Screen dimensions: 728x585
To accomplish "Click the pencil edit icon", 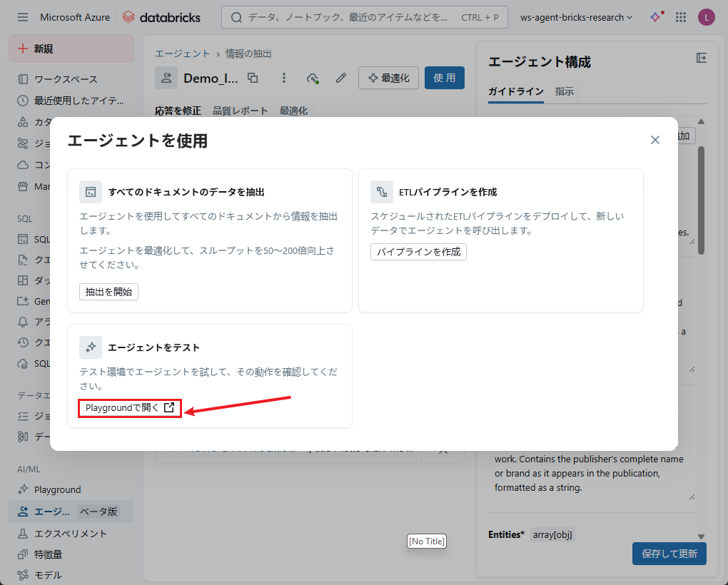I will (x=341, y=78).
